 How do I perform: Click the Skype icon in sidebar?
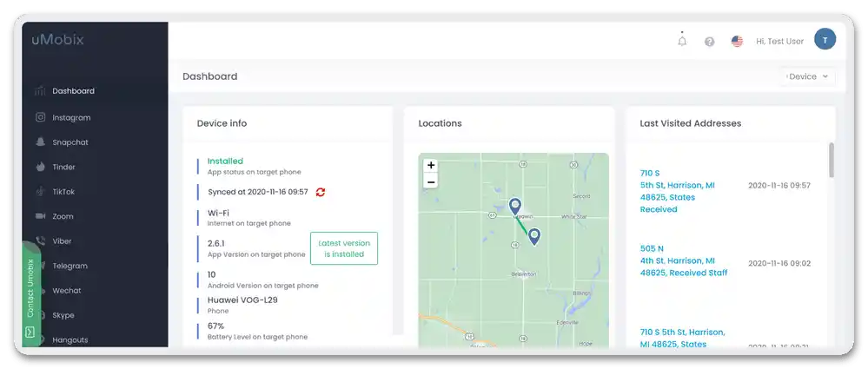(42, 315)
